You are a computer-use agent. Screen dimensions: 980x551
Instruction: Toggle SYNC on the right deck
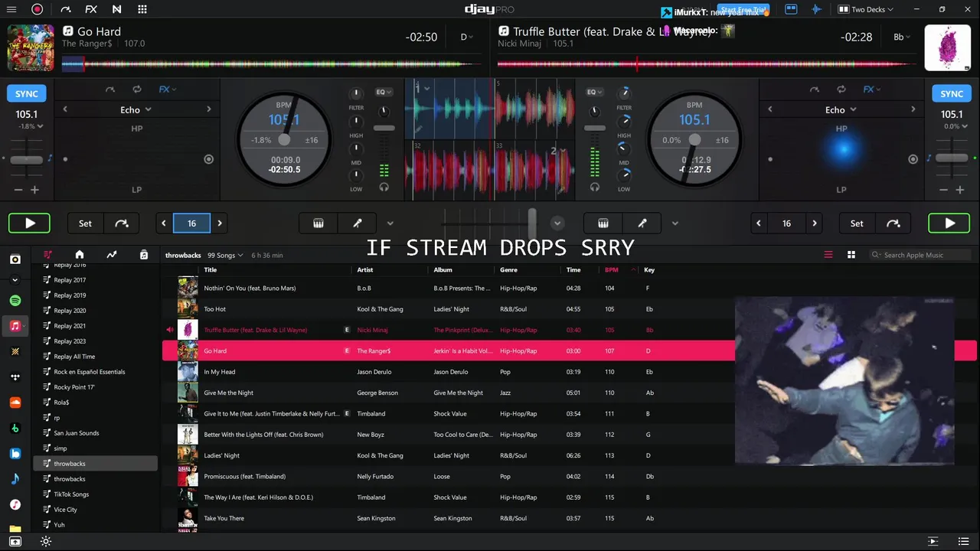952,93
